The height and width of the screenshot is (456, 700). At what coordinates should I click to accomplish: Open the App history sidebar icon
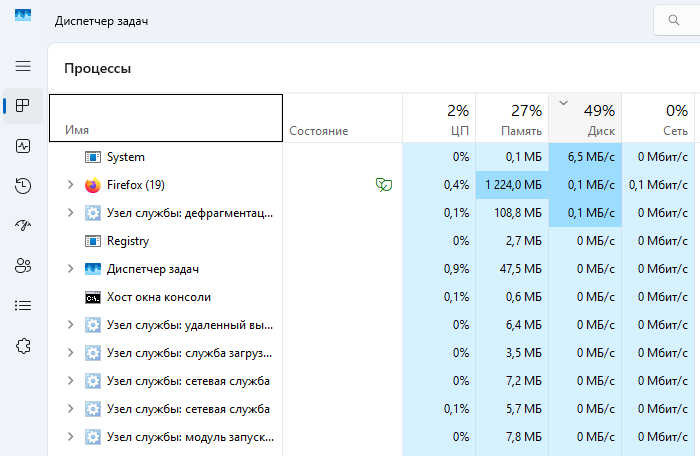click(23, 186)
